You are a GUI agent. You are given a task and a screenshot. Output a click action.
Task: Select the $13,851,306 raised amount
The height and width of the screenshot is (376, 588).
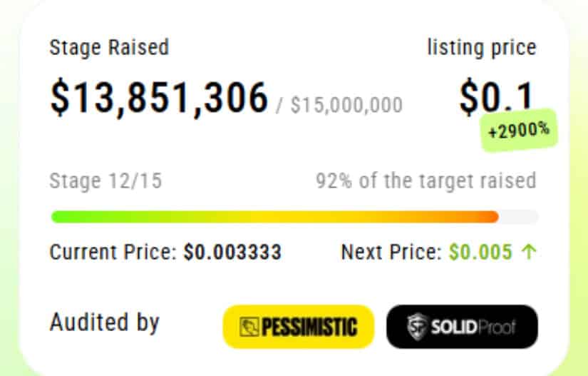pyautogui.click(x=160, y=98)
